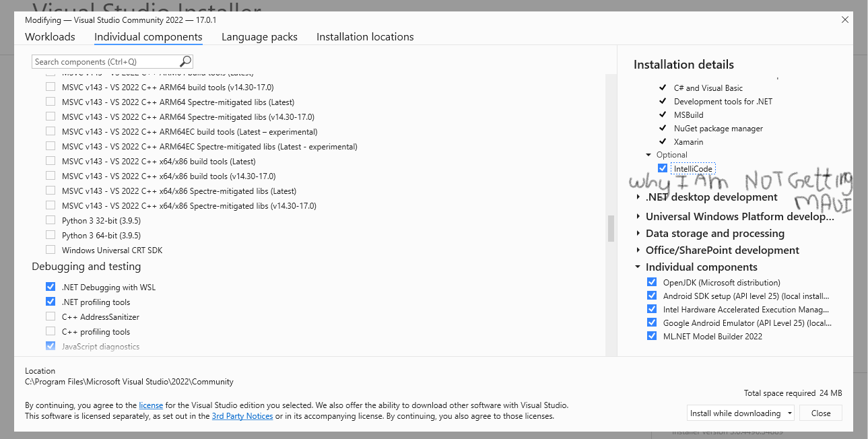Uncheck OpenJDK (Microsoft distribution)
This screenshot has height=439, width=868.
pos(651,282)
